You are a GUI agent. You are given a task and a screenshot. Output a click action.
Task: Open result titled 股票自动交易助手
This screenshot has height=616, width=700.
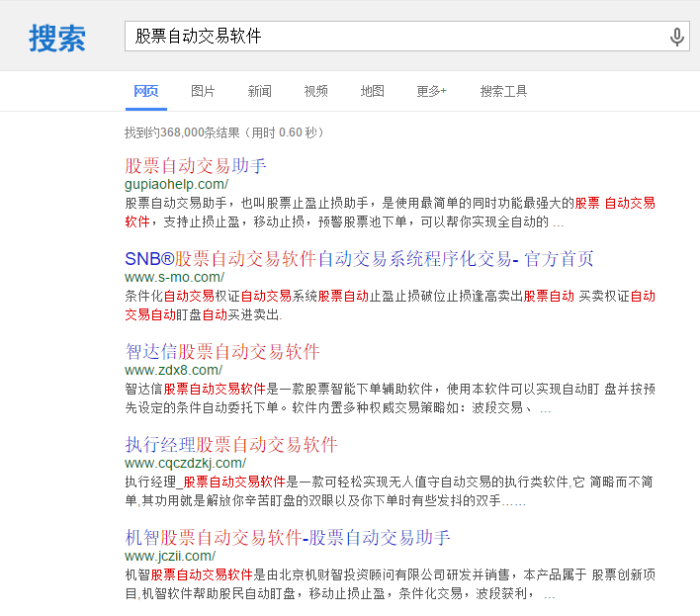pos(196,165)
